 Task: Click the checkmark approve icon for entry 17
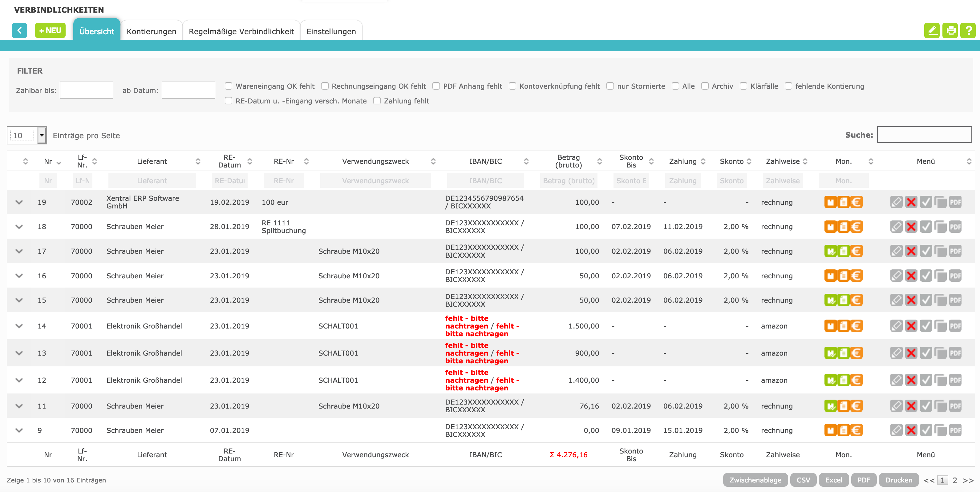pos(925,251)
